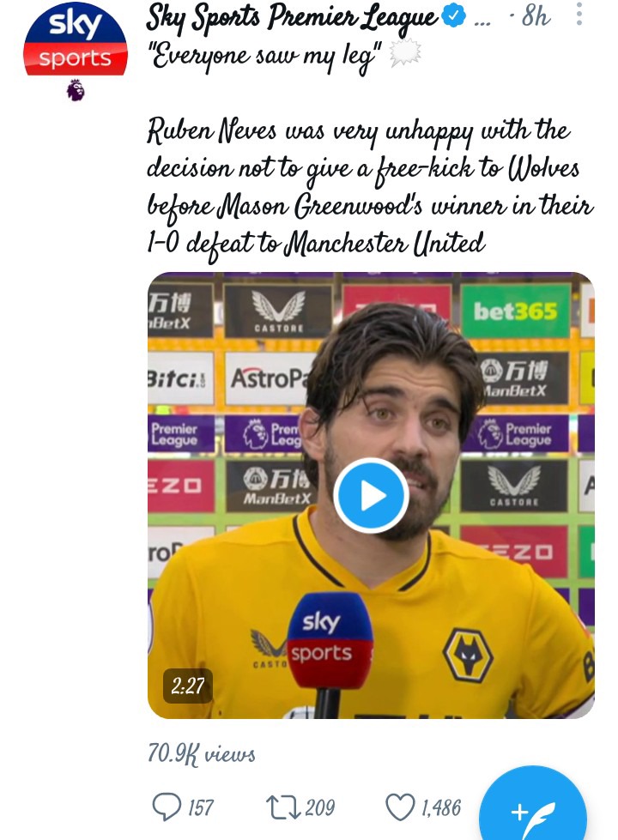Screen dimensions: 618x840
Task: Expand the tweet text about Ruben Neves
Action: pyautogui.click(x=370, y=187)
